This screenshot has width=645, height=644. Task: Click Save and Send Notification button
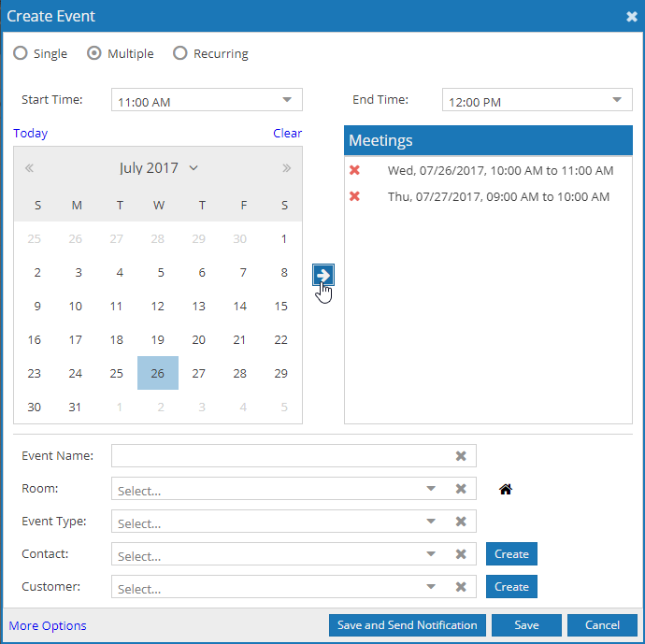tap(408, 625)
